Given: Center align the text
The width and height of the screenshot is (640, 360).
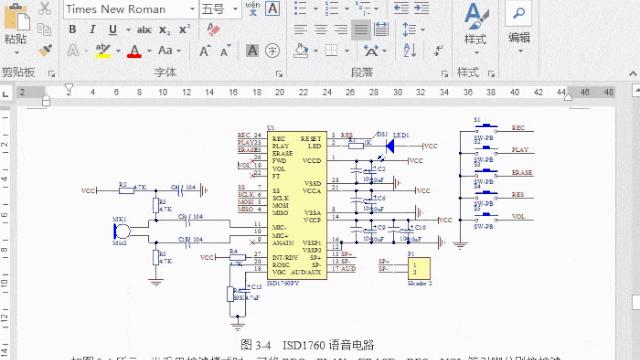Looking at the screenshot, I should pos(321,29).
